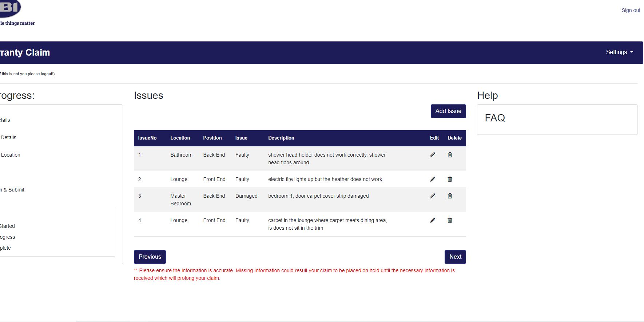Click the 'Damaged' issue cell
This screenshot has width=644, height=322.
click(x=246, y=196)
